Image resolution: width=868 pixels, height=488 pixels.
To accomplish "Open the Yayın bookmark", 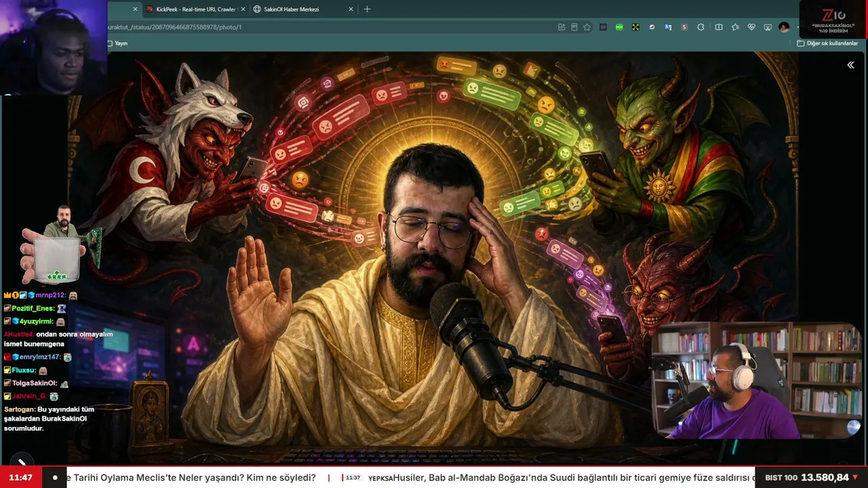I will point(117,43).
